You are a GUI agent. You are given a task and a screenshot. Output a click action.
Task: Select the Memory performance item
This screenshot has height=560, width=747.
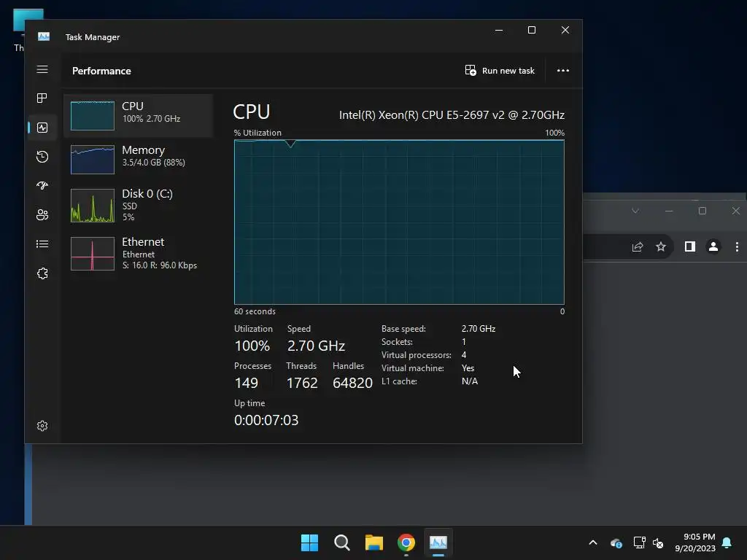[x=138, y=160]
